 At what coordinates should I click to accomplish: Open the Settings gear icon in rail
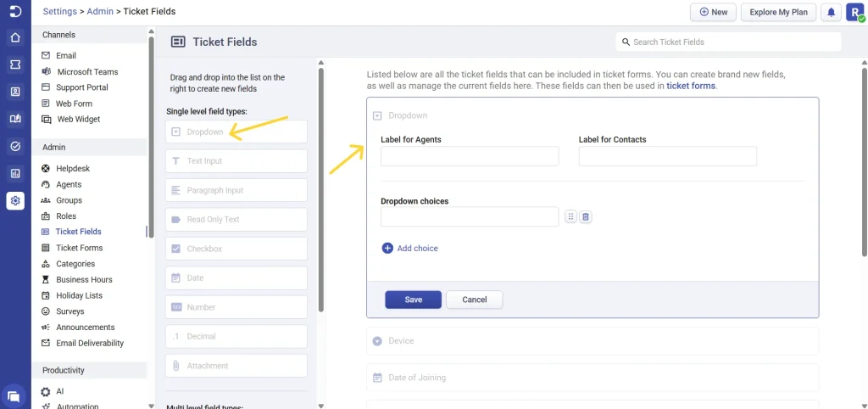pos(15,200)
